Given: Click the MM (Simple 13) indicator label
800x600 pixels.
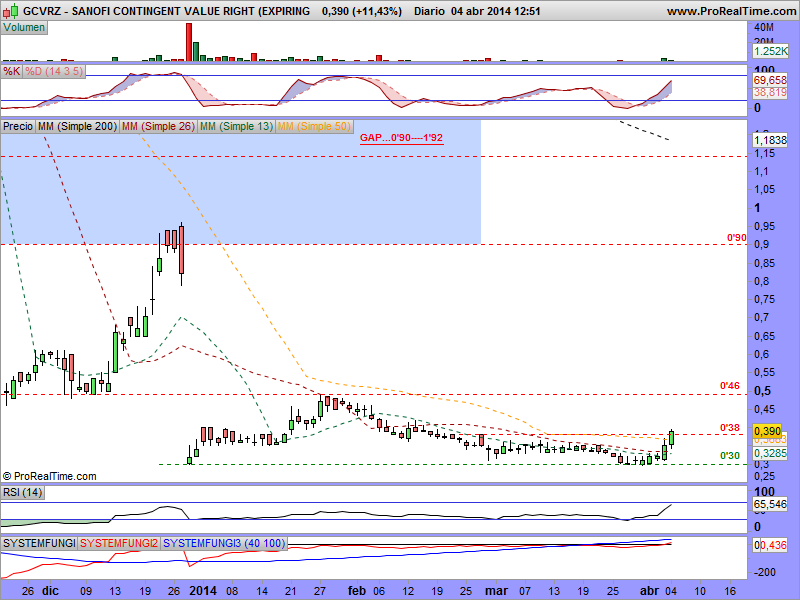Looking at the screenshot, I should click(236, 126).
